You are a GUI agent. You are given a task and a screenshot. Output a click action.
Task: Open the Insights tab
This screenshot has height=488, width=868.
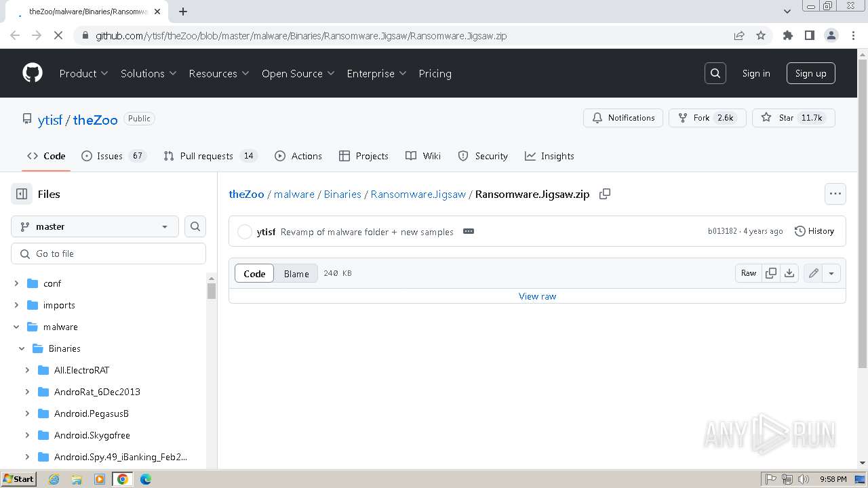[549, 156]
